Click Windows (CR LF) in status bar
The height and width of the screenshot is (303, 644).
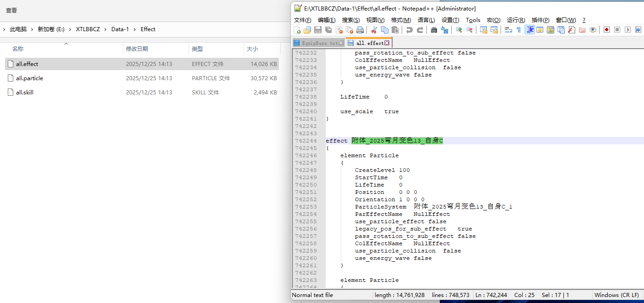pos(617,295)
